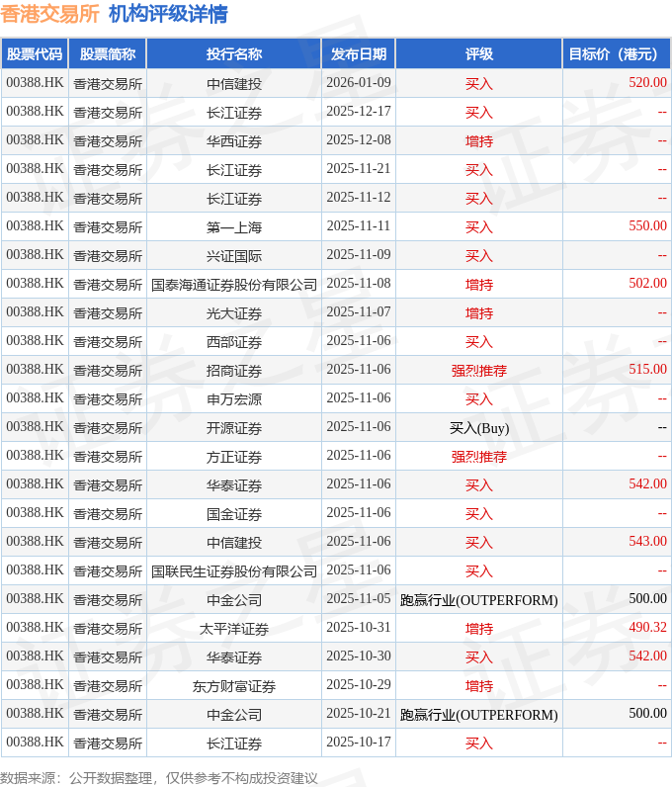Click the 2025-10-21 date cell

359,712
